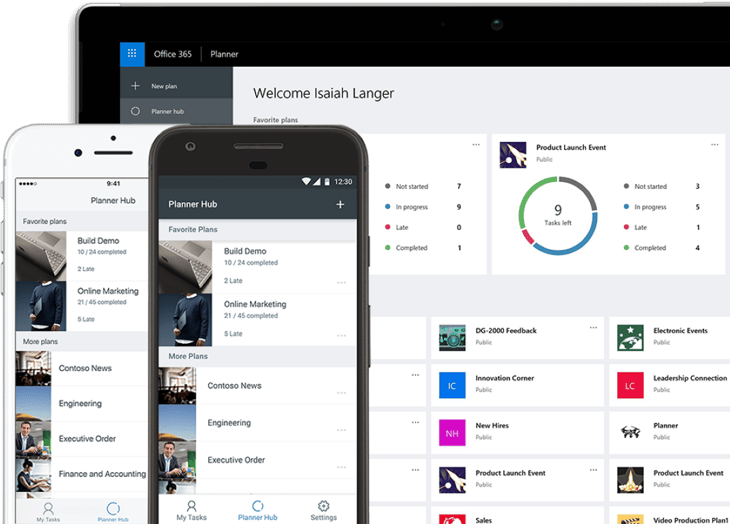
Task: Click Late count 1 row
Action: click(662, 227)
